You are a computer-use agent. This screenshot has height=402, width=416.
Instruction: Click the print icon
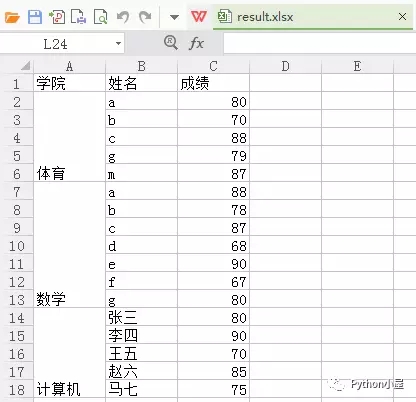[x=79, y=17]
